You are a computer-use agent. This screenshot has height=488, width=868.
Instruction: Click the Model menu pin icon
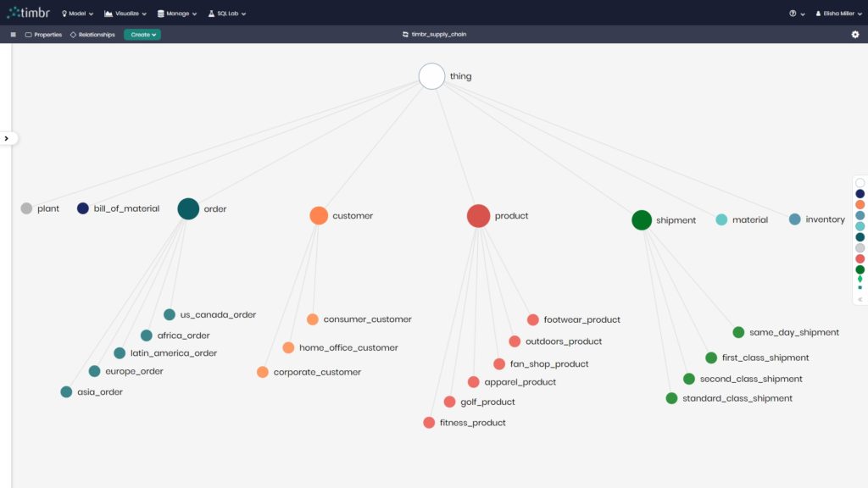(65, 13)
